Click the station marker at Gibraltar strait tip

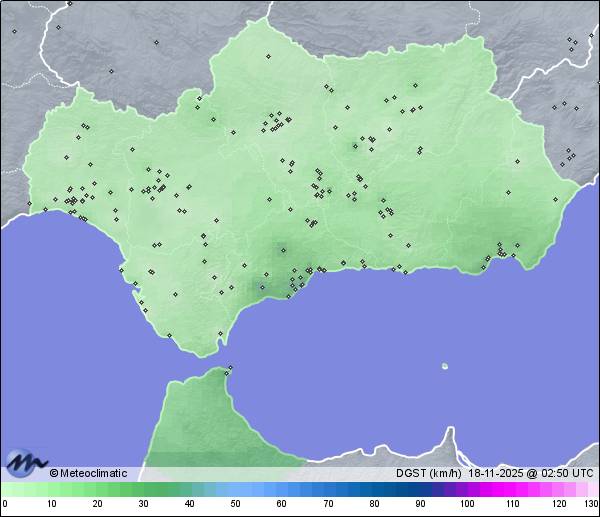230,368
